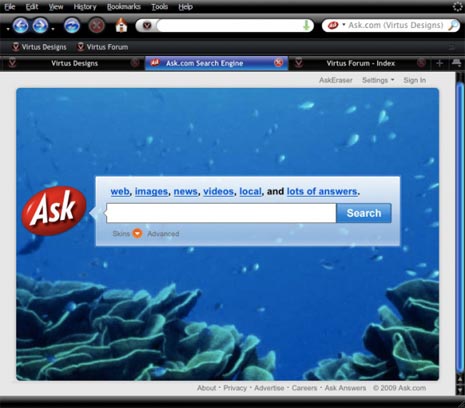465x408 pixels.
Task: Open the Skins option
Action: click(121, 234)
